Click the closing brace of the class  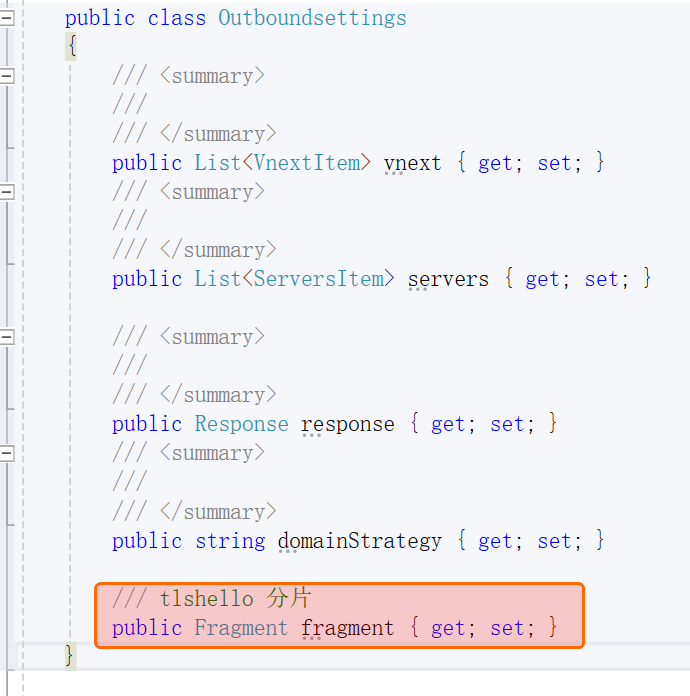coord(70,655)
